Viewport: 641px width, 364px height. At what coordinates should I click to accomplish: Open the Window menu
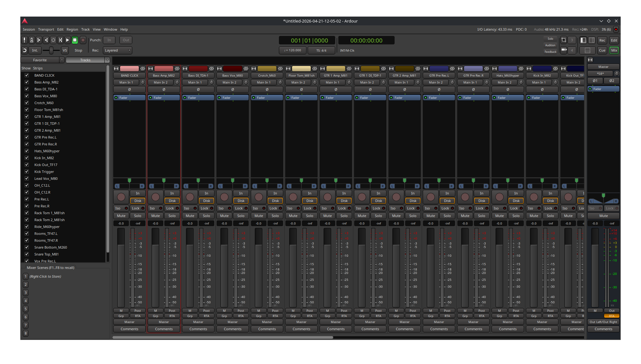click(x=110, y=29)
